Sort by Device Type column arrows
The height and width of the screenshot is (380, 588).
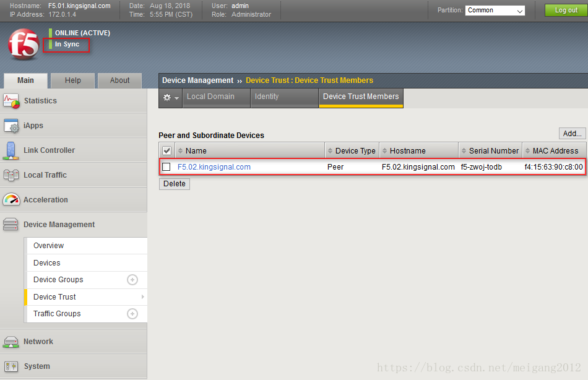click(330, 151)
